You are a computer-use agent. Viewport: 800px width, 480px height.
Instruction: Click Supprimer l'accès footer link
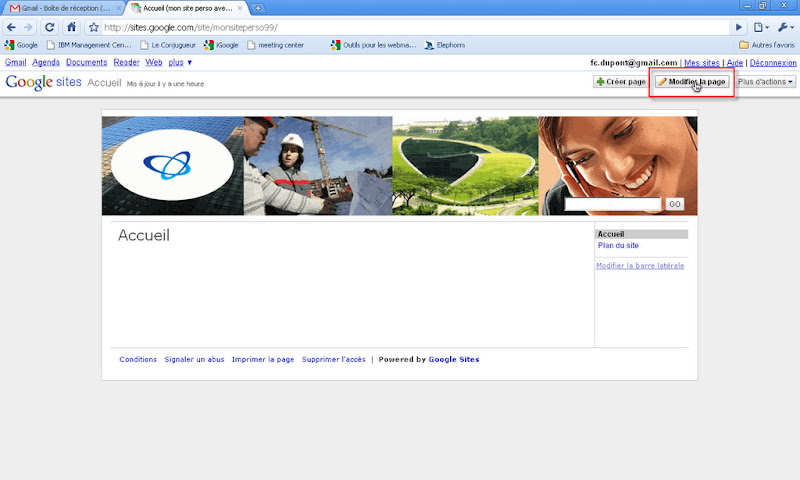point(334,359)
